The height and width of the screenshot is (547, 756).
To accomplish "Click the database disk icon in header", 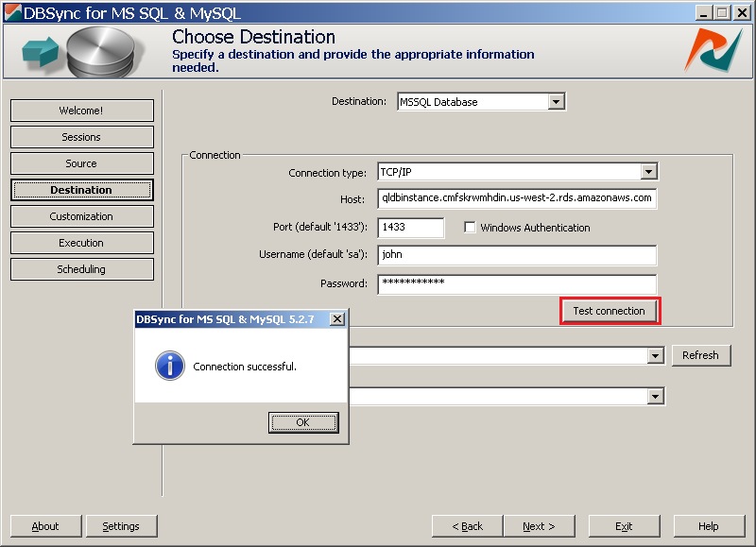I will tap(100, 52).
